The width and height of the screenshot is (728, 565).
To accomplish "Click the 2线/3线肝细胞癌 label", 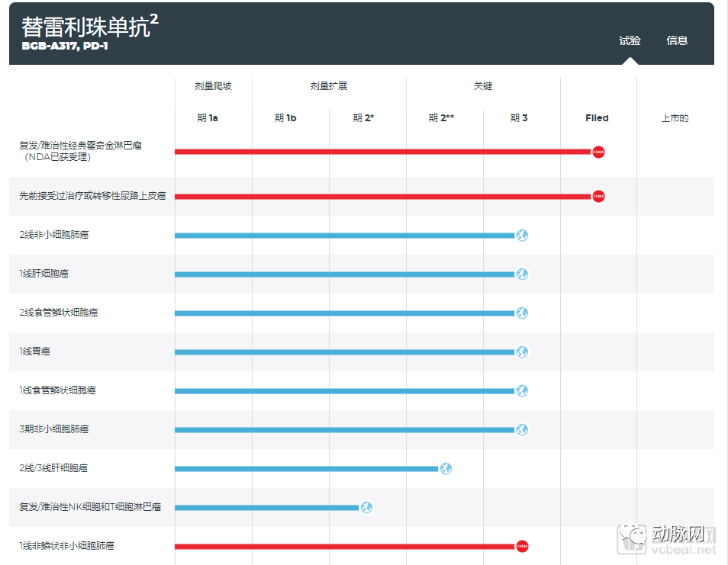I will click(53, 468).
